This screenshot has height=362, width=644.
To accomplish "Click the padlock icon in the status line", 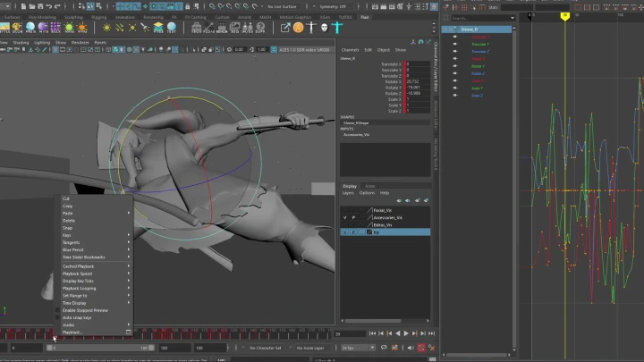I will click(188, 6).
